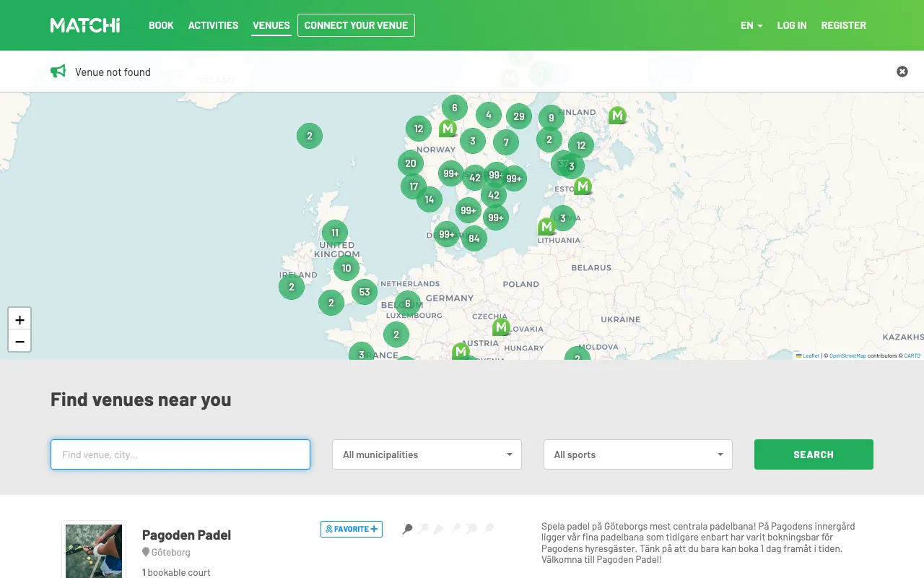The height and width of the screenshot is (578, 924).
Task: Open the All municipalities dropdown
Action: point(427,454)
